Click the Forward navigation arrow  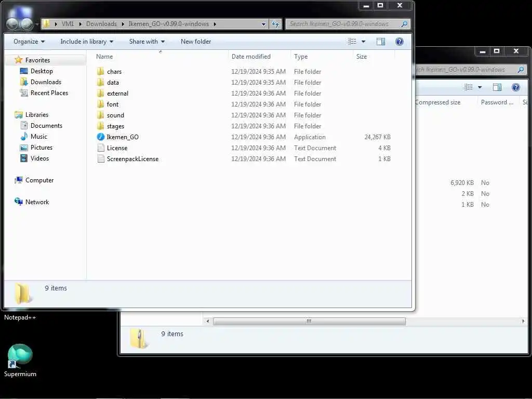(x=27, y=24)
